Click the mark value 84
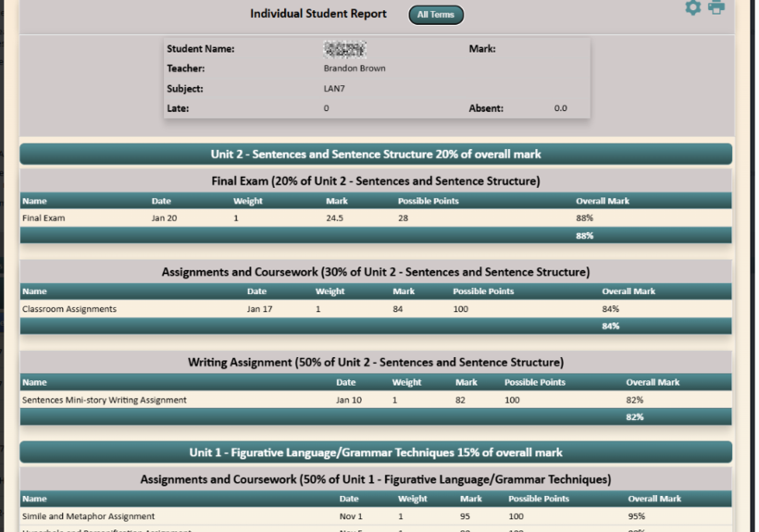759x532 pixels. click(x=397, y=309)
